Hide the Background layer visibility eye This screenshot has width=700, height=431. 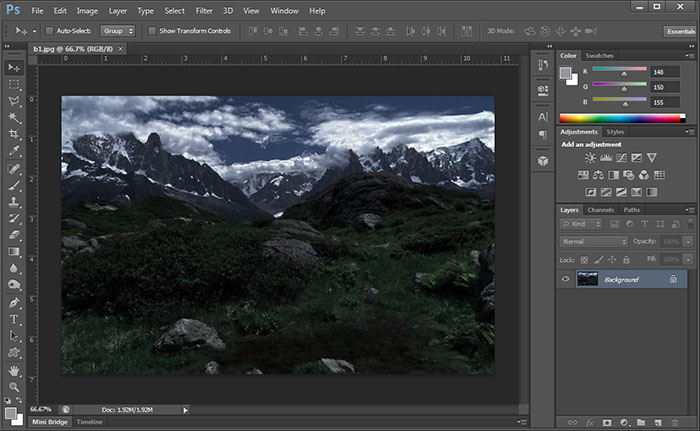pos(566,279)
